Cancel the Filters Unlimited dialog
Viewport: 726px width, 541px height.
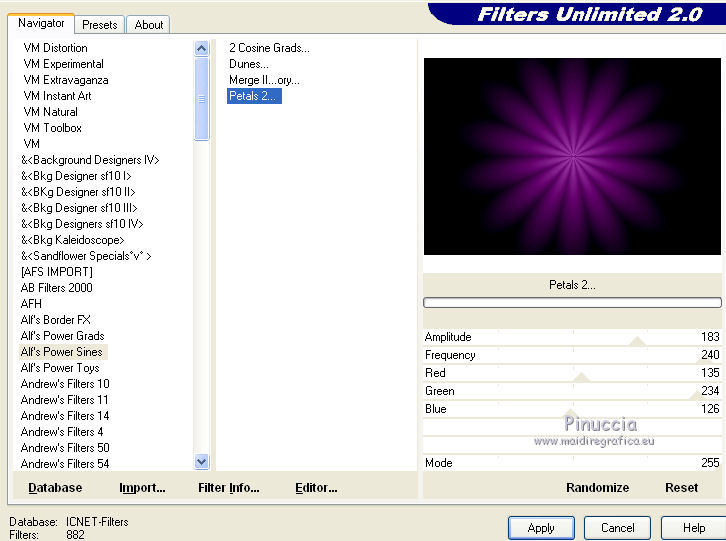(x=617, y=528)
